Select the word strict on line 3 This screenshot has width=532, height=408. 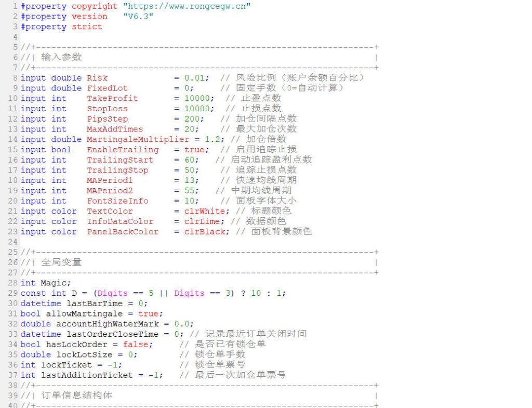pos(87,27)
